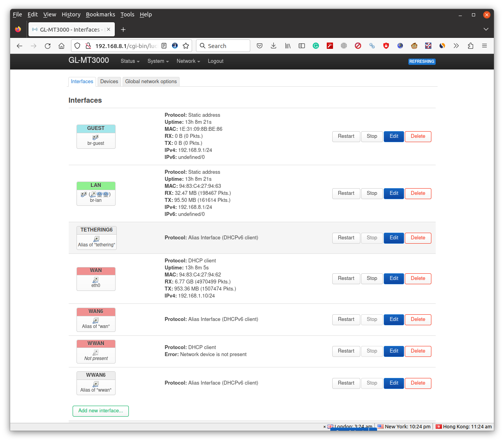The image size is (504, 442).
Task: Click the shield tracking protection icon
Action: 77,46
